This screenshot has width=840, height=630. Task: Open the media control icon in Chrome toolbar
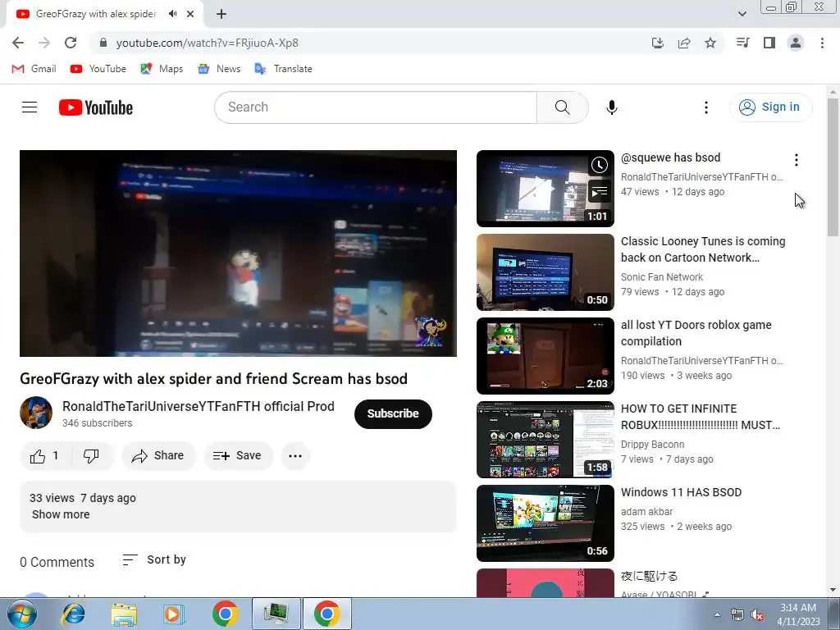743,43
